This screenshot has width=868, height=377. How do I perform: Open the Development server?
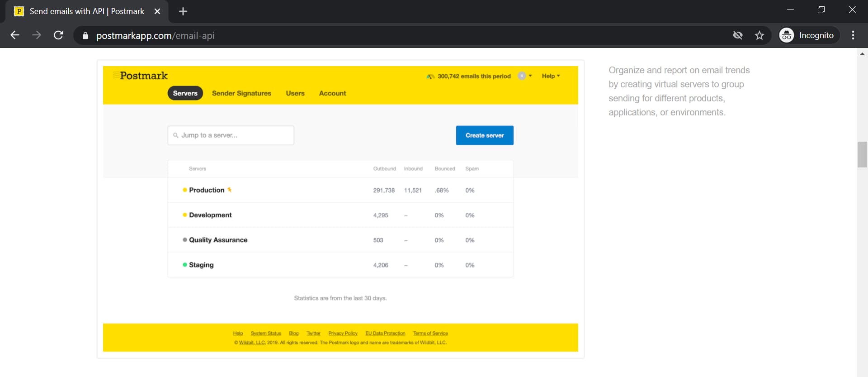(210, 215)
